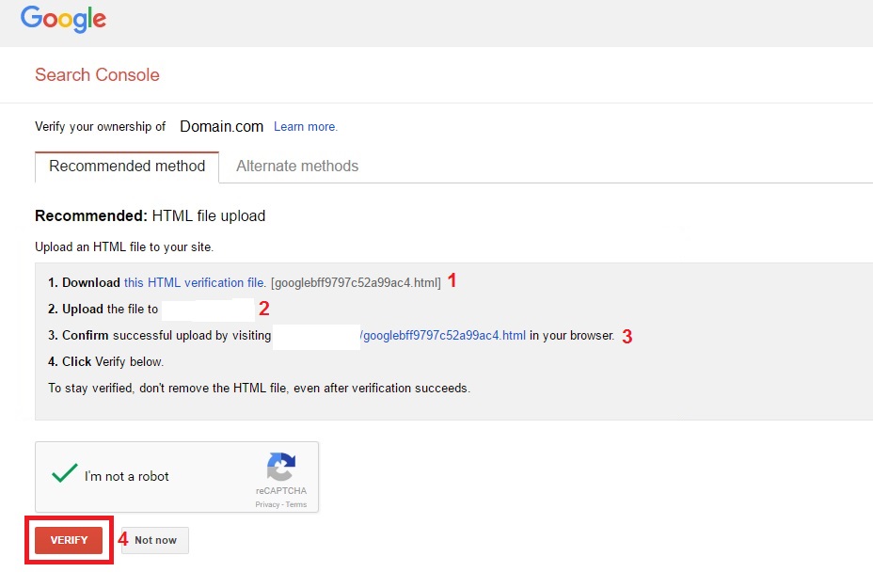The height and width of the screenshot is (588, 873).
Task: Toggle the "I'm not a robot" checkbox
Action: (65, 474)
